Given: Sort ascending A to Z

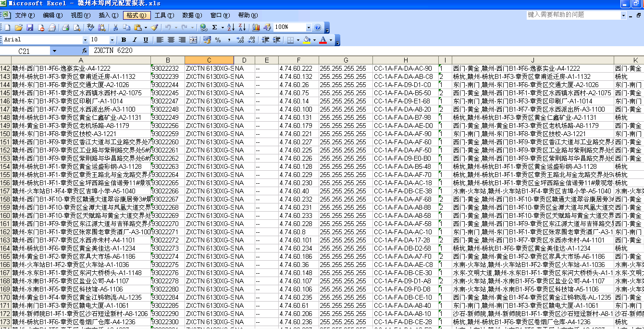Looking at the screenshot, I should pos(231,27).
